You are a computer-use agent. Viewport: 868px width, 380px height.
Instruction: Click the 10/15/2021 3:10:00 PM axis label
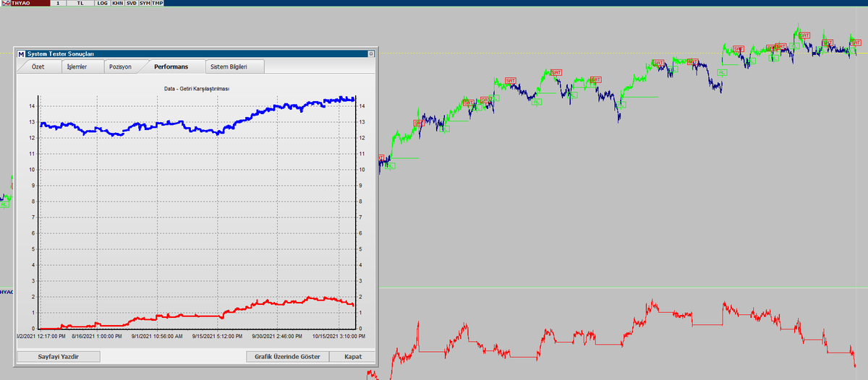click(x=338, y=336)
